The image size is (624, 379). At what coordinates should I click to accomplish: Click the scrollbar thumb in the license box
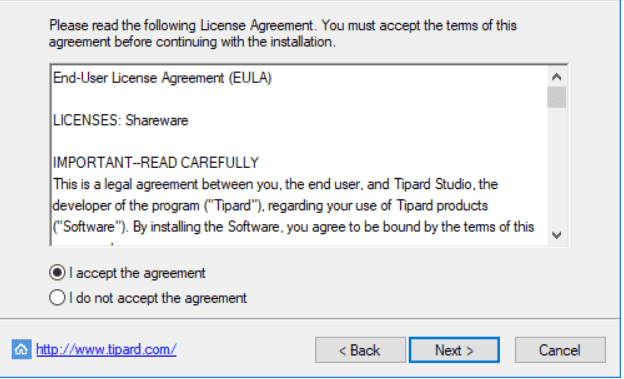point(556,98)
